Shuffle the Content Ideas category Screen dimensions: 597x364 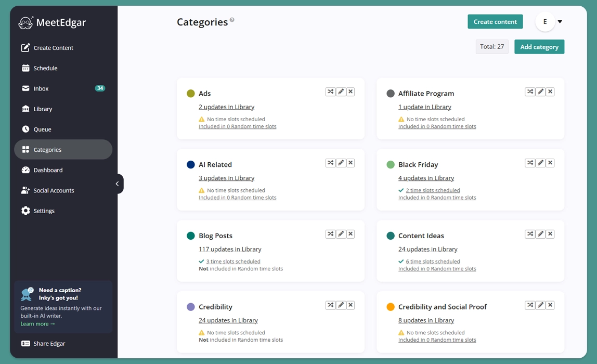(529, 233)
